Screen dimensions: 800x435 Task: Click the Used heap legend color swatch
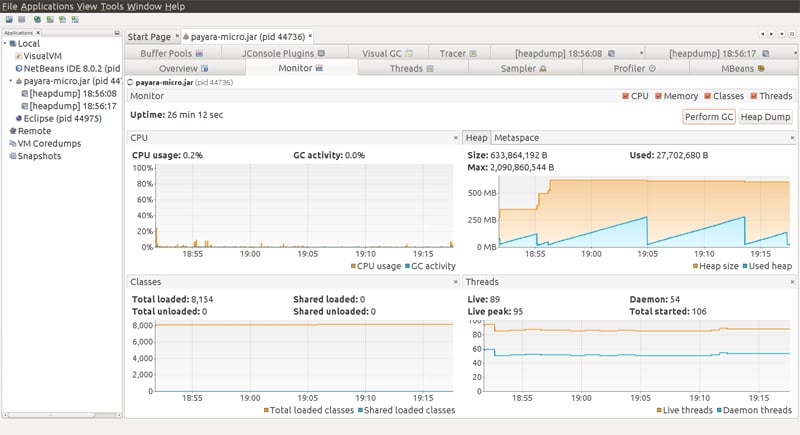(x=744, y=266)
